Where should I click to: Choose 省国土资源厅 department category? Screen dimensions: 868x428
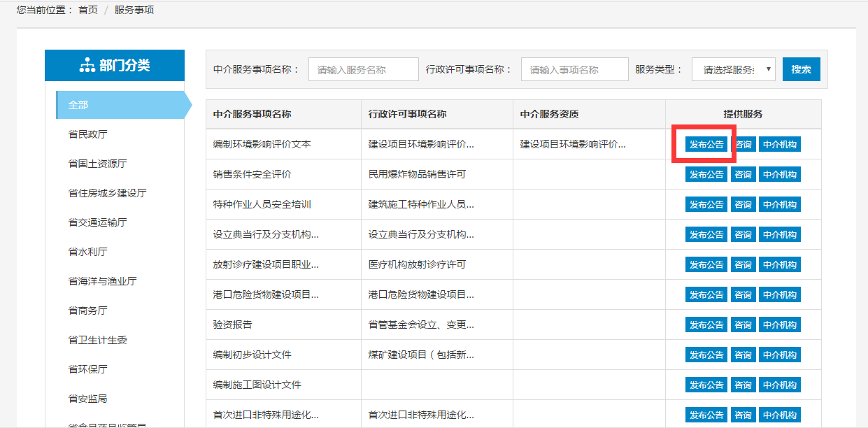tap(98, 164)
